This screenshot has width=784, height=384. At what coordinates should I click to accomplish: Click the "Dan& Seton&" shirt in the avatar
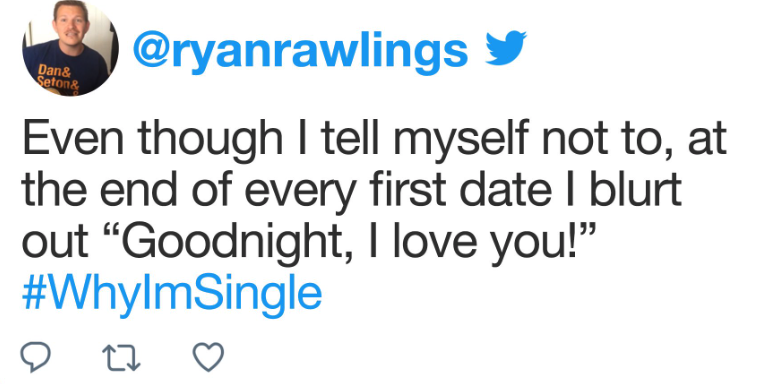point(60,78)
